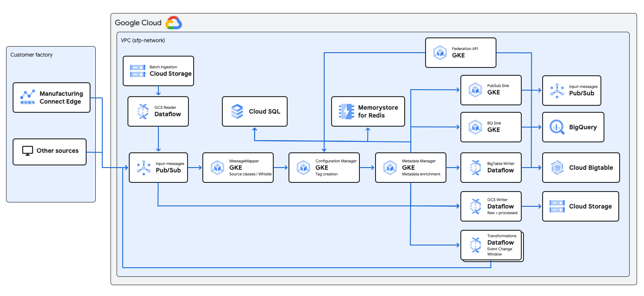This screenshot has height=296, width=644.
Task: Click the 'Other sources' text
Action: tap(57, 151)
